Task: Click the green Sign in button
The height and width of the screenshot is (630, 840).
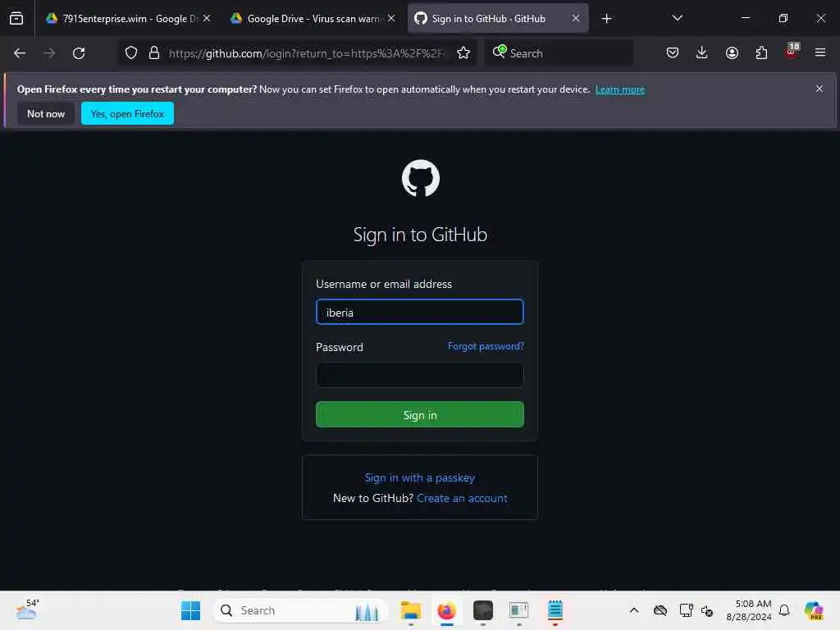Action: (x=420, y=414)
